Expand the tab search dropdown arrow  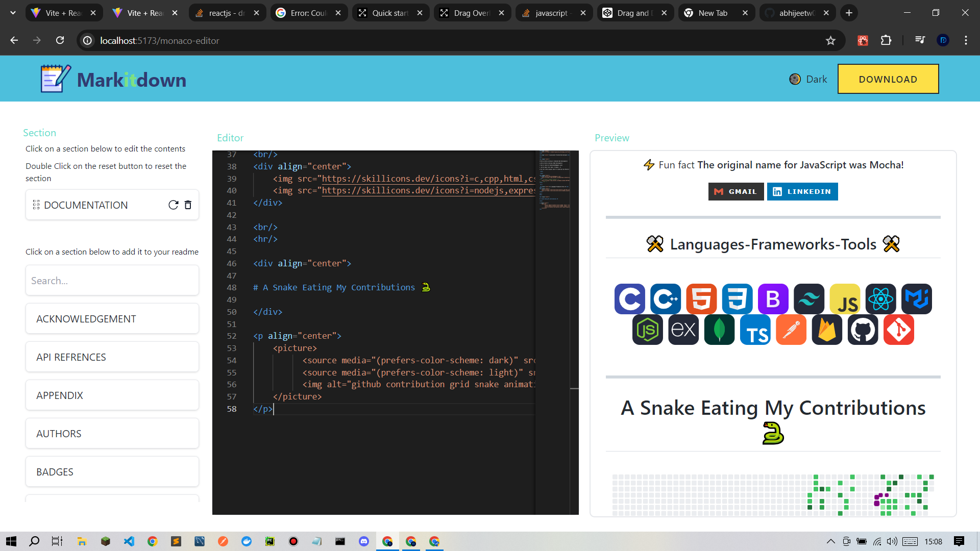(x=13, y=13)
